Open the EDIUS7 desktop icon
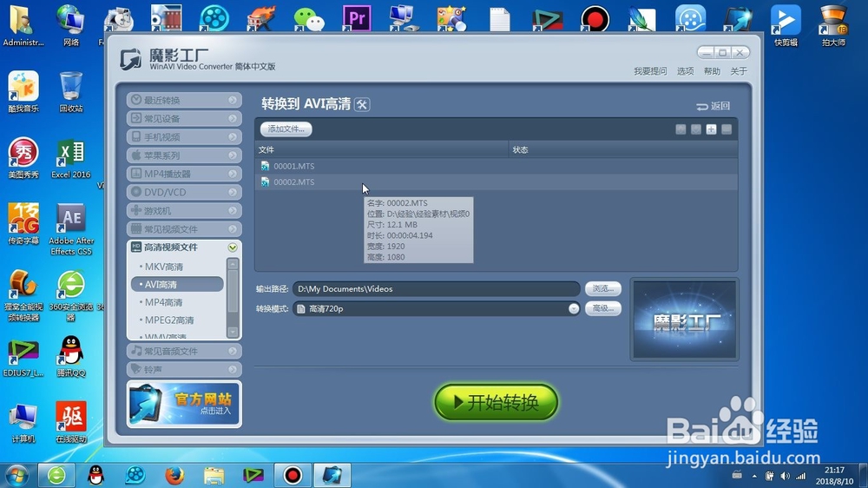 (x=23, y=359)
